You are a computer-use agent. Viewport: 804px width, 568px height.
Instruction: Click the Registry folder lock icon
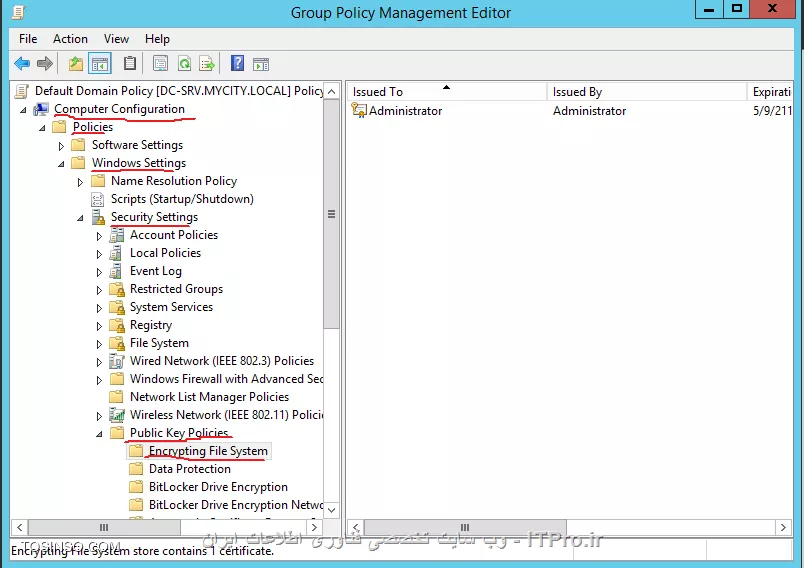117,326
